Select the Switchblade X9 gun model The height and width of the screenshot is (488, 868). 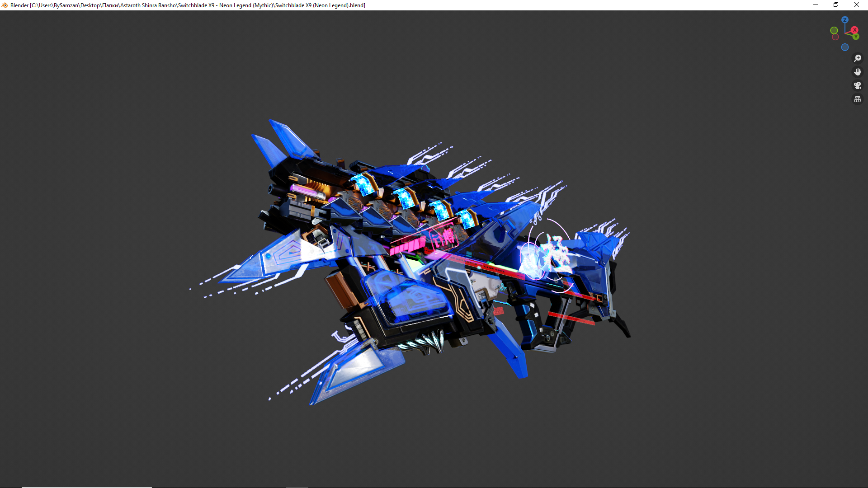[x=409, y=262]
